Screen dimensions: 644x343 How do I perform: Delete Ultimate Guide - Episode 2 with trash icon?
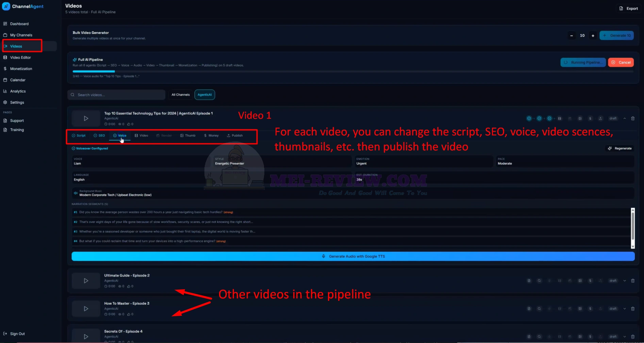pos(633,281)
